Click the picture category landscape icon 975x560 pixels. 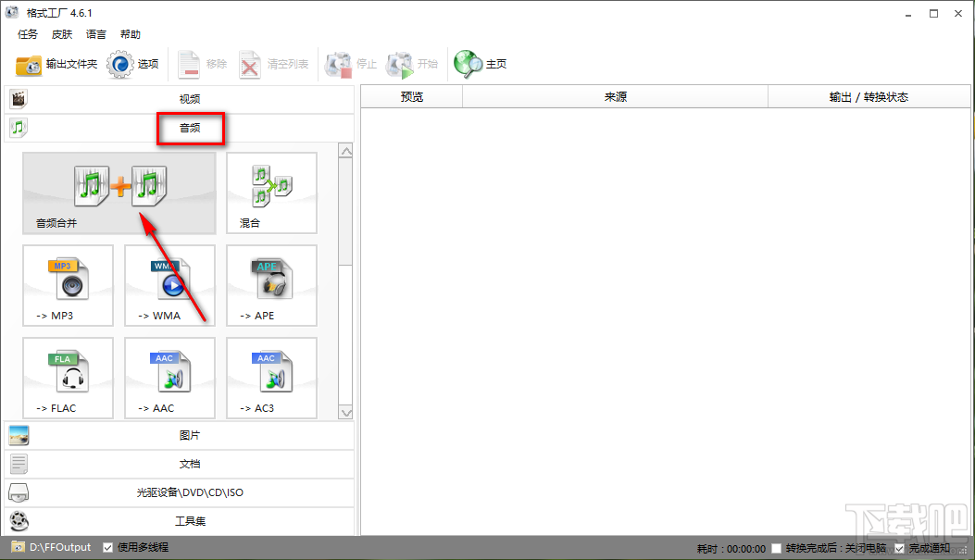pos(19,436)
